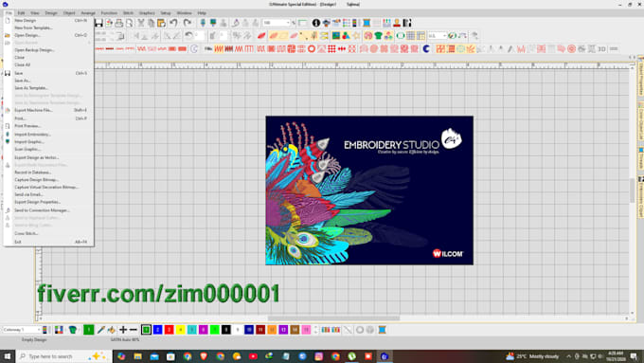Click the current color green square indicator
This screenshot has width=644, height=363.
[89, 330]
